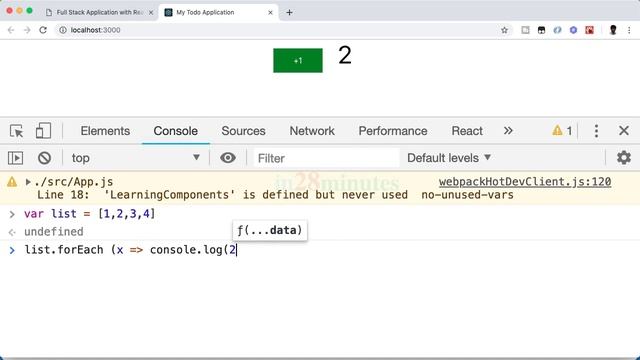This screenshot has height=360, width=640.
Task: Toggle the device toolbar icon
Action: [x=43, y=131]
